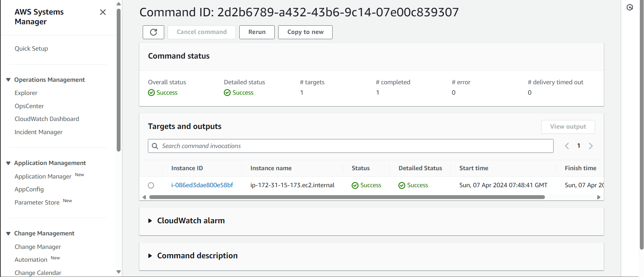Screen dimensions: 644x277
Task: Go to previous page of invocations
Action: pos(567,146)
